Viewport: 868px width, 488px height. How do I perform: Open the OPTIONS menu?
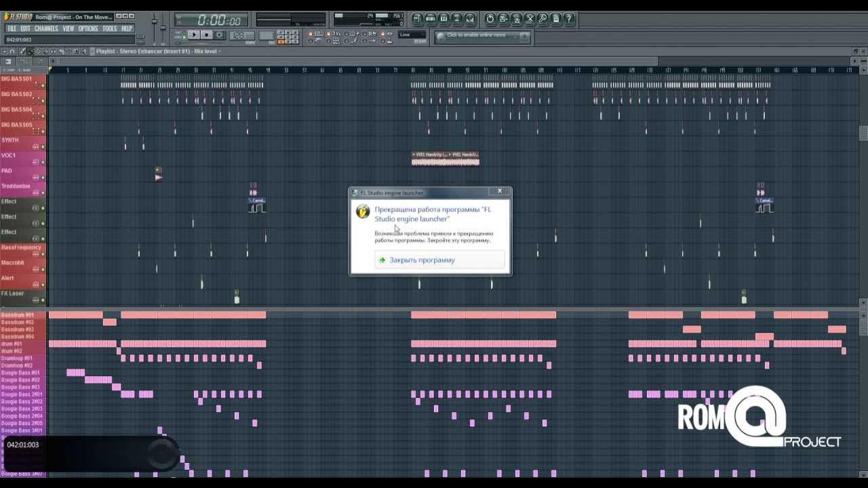coord(88,28)
